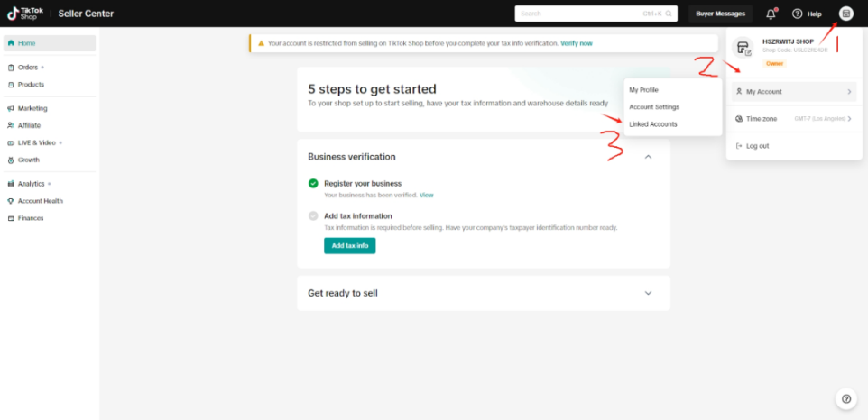This screenshot has width=868, height=420.
Task: Click the My Account person icon
Action: click(x=739, y=92)
